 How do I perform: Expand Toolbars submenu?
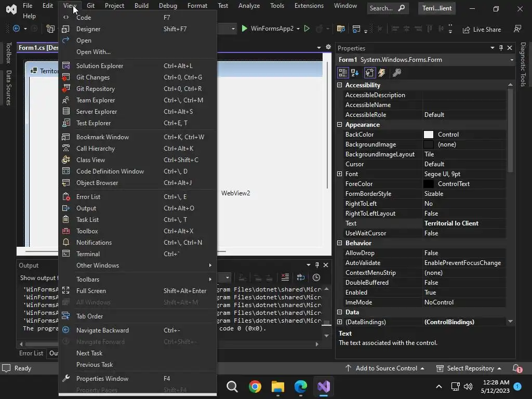coord(138,279)
